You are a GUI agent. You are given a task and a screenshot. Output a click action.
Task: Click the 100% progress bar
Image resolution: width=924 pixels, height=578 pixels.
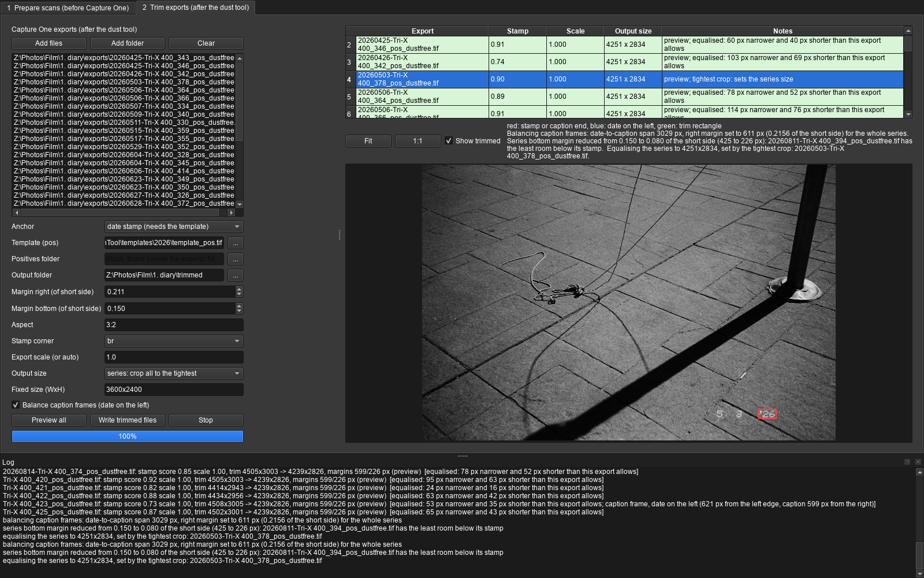tap(128, 436)
